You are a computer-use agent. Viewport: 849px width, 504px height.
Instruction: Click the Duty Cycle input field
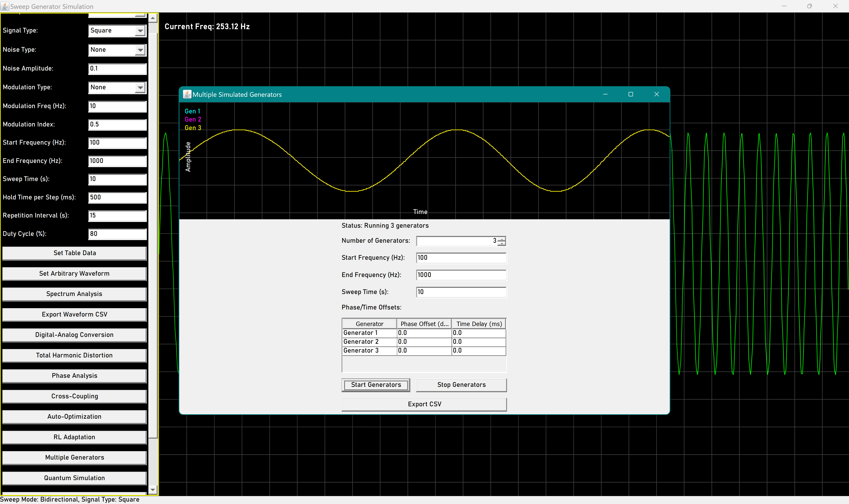point(117,234)
